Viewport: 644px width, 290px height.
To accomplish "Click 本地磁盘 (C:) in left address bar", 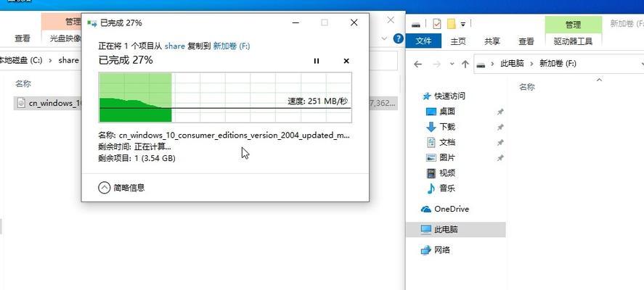I will click(21, 60).
